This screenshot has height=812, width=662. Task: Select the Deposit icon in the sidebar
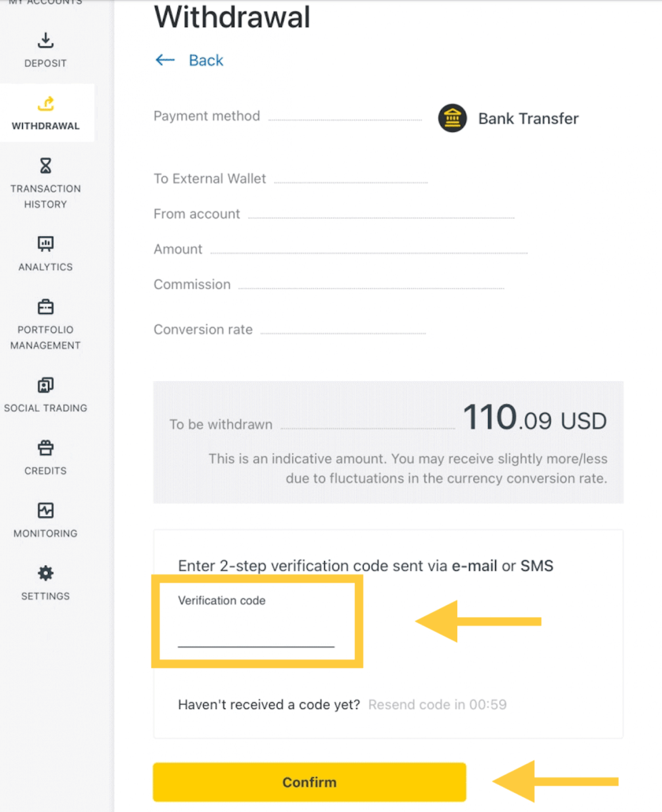click(45, 40)
